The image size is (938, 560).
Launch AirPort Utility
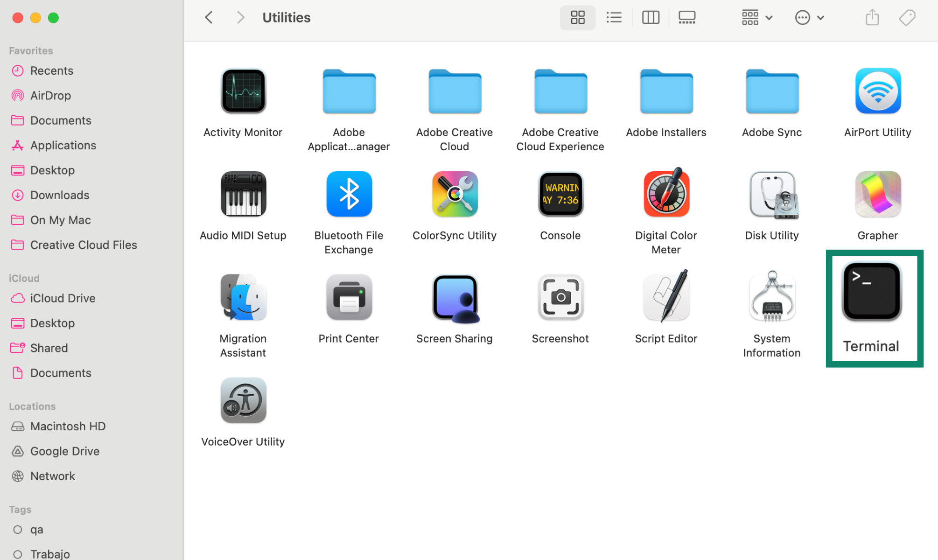click(x=877, y=91)
